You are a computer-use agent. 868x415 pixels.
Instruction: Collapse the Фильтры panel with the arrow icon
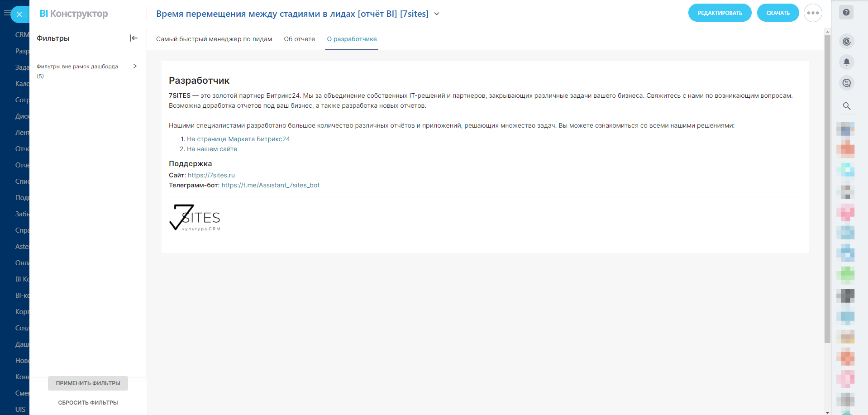tap(134, 38)
